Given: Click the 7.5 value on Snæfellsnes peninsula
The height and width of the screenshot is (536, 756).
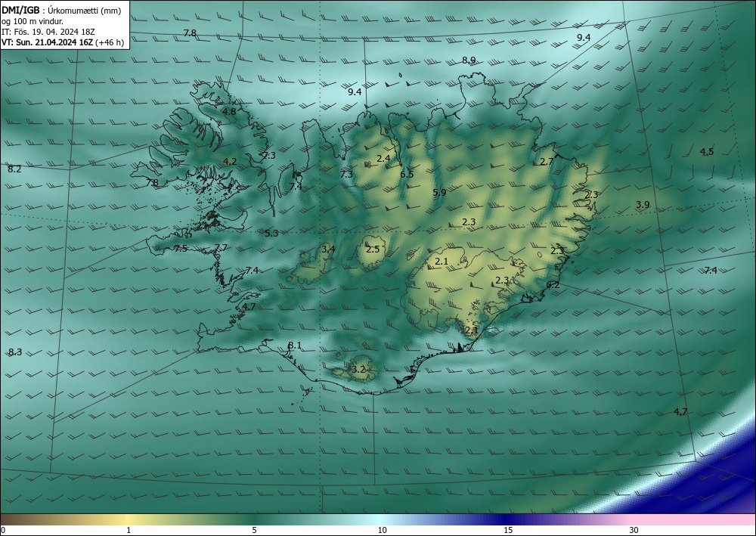Looking at the screenshot, I should (181, 249).
